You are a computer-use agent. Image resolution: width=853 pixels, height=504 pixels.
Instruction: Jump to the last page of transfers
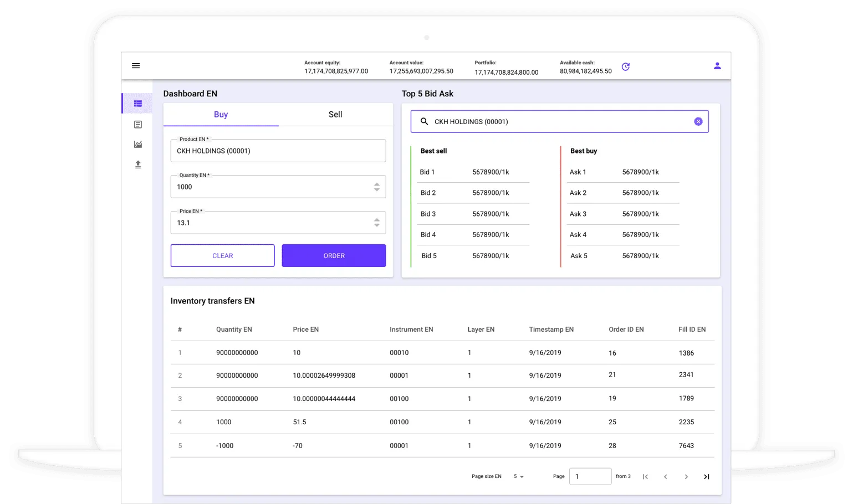point(707,477)
